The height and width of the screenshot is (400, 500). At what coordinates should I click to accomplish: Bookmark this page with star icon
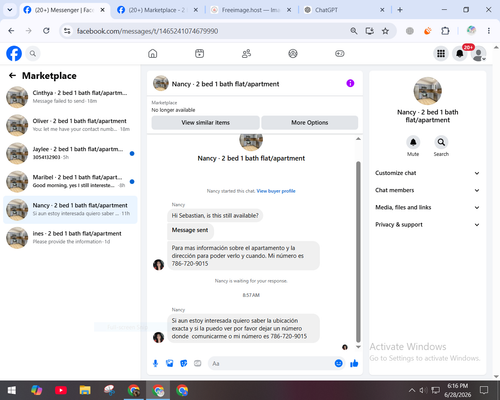coord(385,31)
